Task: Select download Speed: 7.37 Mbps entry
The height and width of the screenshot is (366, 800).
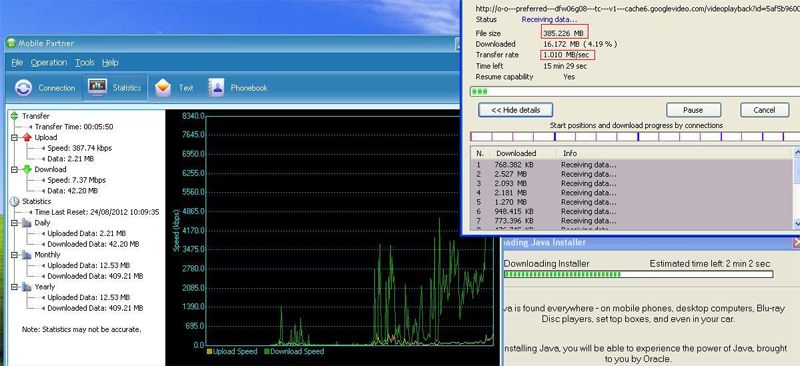Action: click(x=77, y=180)
